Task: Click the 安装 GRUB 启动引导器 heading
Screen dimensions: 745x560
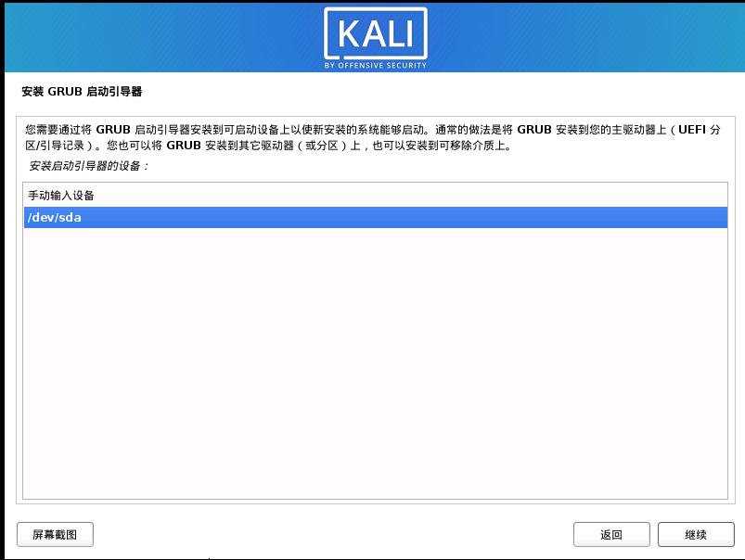Action: [82, 93]
